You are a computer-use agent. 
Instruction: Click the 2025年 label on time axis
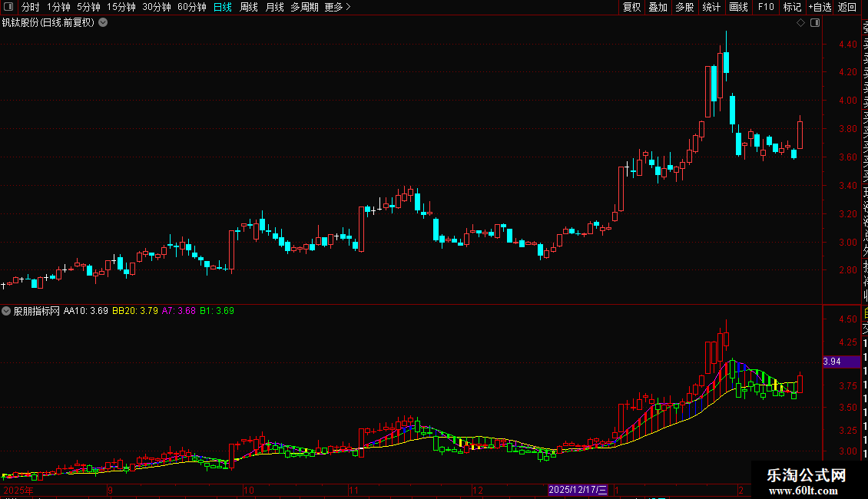[18, 490]
